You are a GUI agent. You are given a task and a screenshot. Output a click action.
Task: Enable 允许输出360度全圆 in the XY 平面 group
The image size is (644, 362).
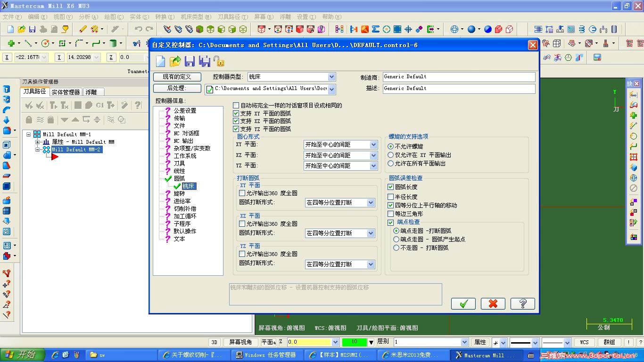point(242,193)
